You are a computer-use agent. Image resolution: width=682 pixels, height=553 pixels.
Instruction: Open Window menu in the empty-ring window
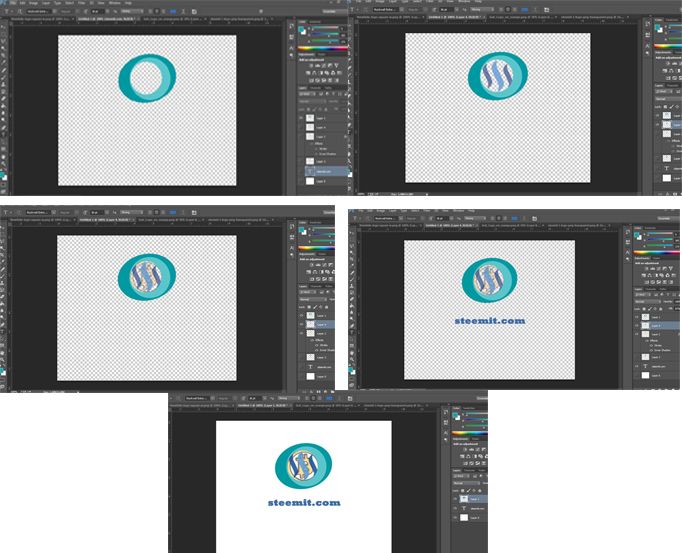click(x=114, y=3)
